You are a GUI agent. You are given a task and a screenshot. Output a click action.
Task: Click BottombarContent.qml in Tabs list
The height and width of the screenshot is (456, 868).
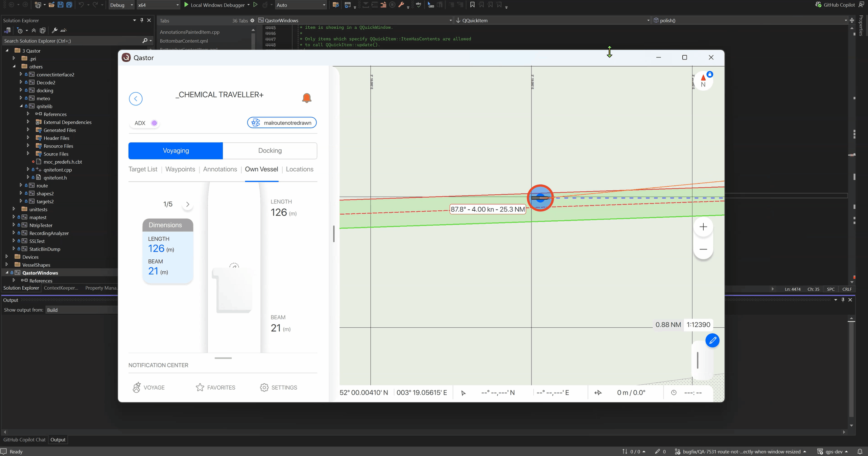click(184, 41)
